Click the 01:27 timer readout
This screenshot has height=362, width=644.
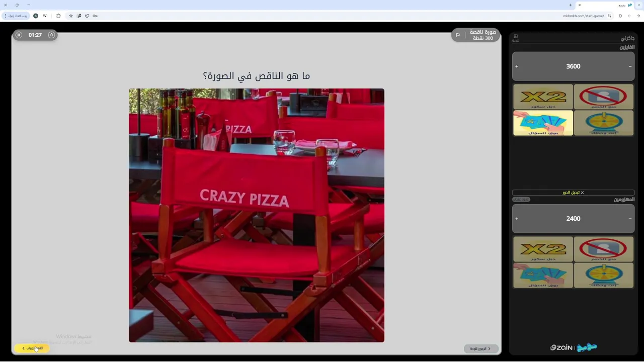[x=35, y=35]
